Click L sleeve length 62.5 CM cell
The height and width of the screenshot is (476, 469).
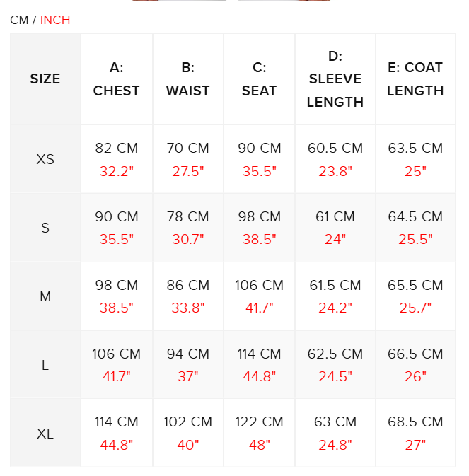[x=335, y=354]
